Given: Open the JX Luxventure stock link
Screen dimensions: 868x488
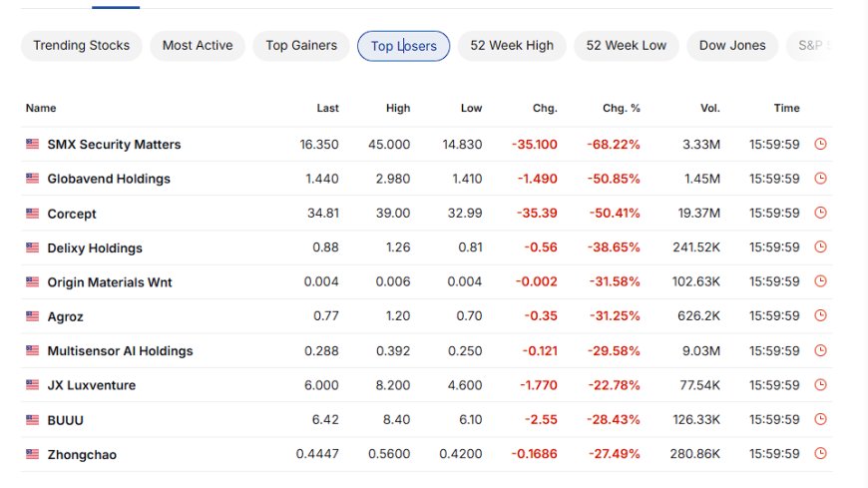Looking at the screenshot, I should point(92,385).
